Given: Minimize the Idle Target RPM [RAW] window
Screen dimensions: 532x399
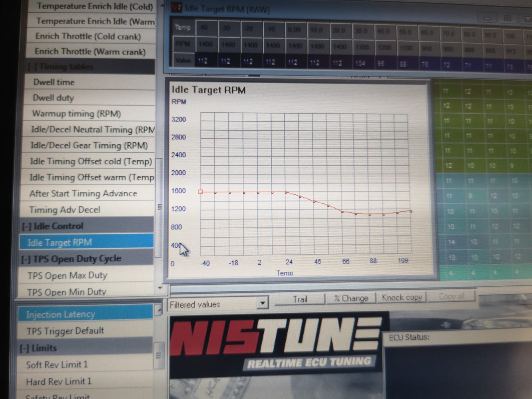Looking at the screenshot, I should click(x=487, y=18).
